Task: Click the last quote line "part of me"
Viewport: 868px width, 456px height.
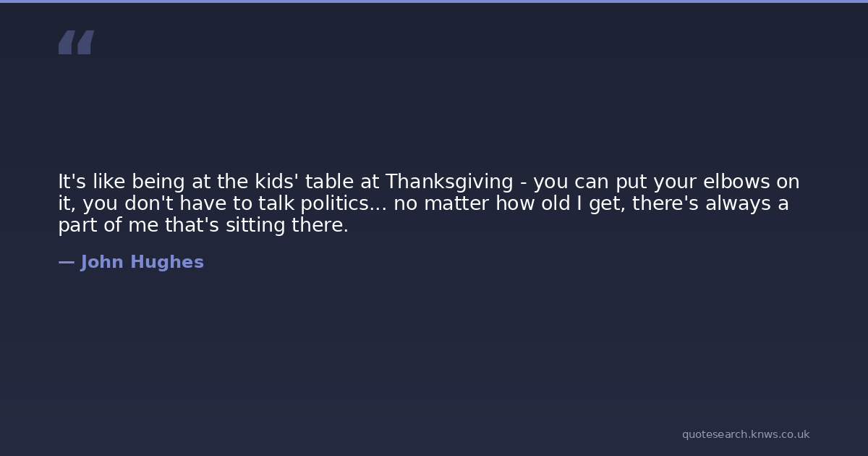Action: point(203,225)
